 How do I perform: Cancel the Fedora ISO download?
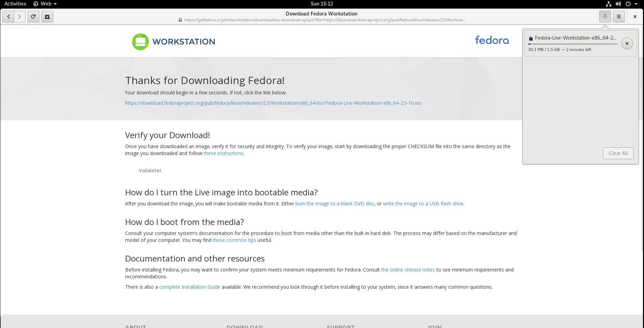point(627,43)
